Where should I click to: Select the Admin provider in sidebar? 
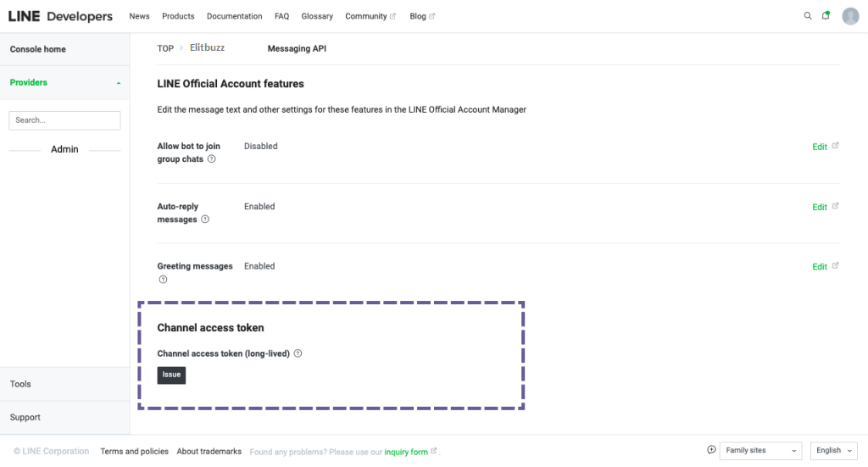click(64, 149)
